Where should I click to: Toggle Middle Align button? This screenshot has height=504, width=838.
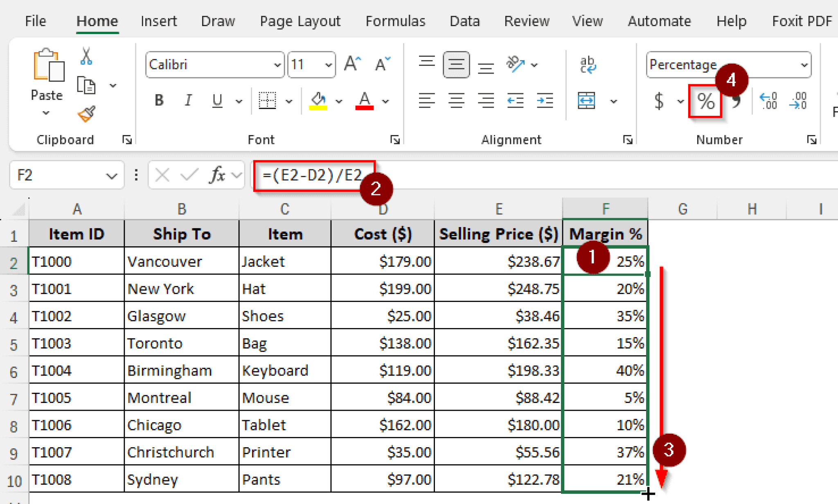coord(456,65)
